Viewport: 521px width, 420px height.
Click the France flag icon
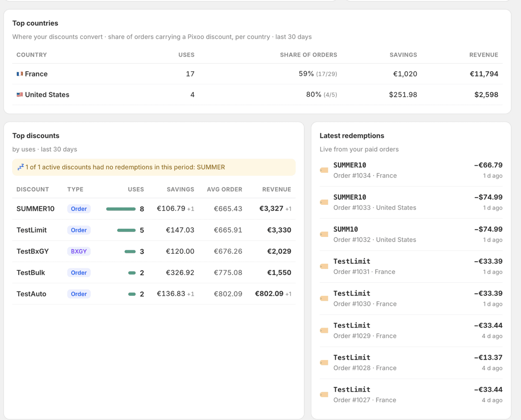pos(20,74)
